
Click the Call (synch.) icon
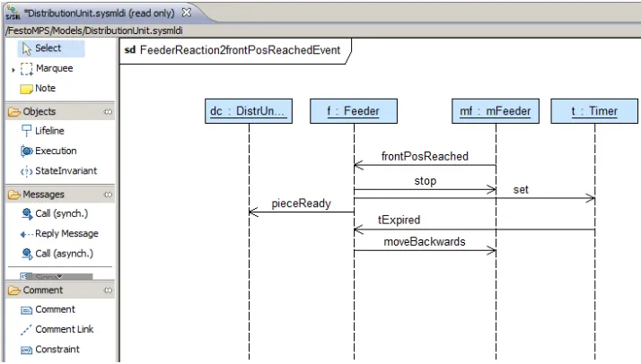(x=27, y=213)
